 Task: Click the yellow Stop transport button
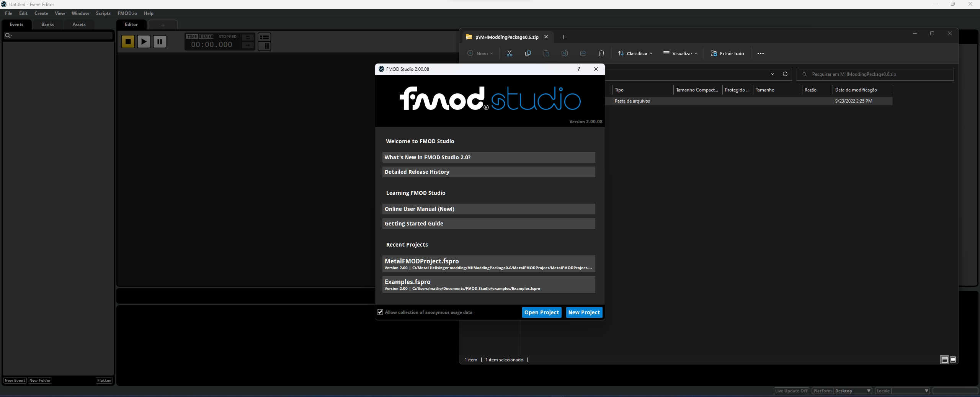tap(128, 41)
